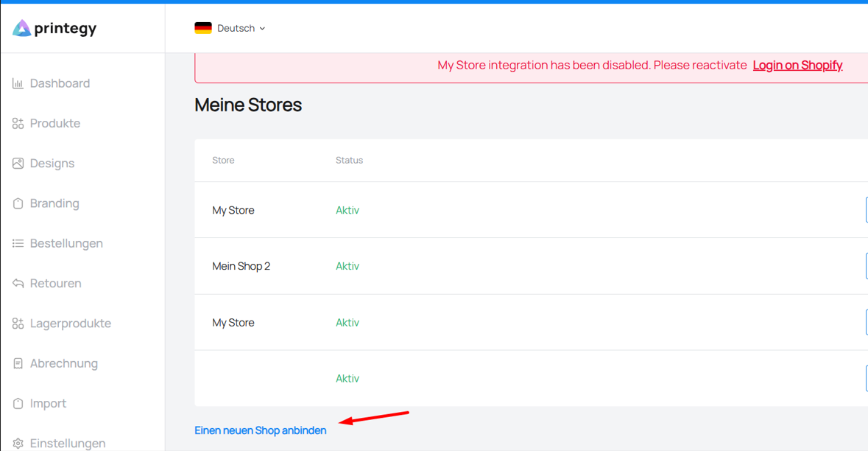
Task: Click the printegy logo icon
Action: coord(21,28)
